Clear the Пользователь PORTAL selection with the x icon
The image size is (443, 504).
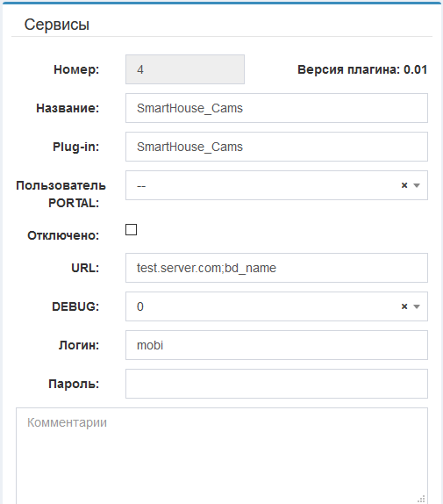tap(404, 185)
